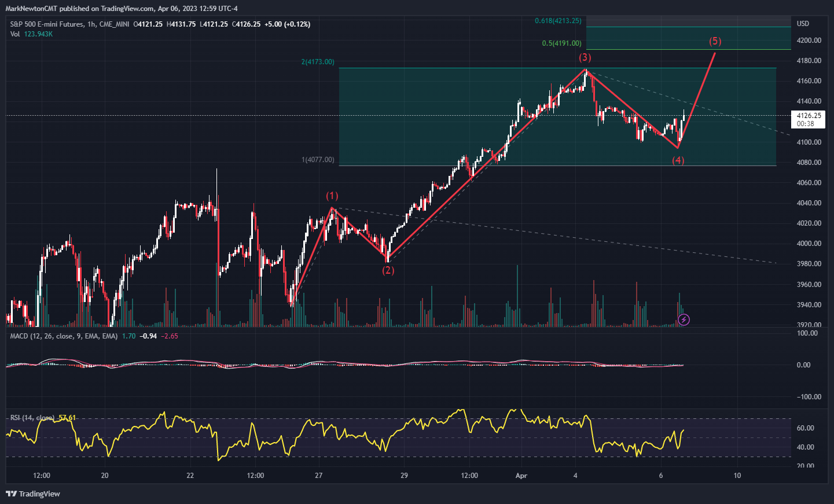The width and height of the screenshot is (834, 504).
Task: Click the 2(4173.00) extension level label
Action: tap(318, 62)
